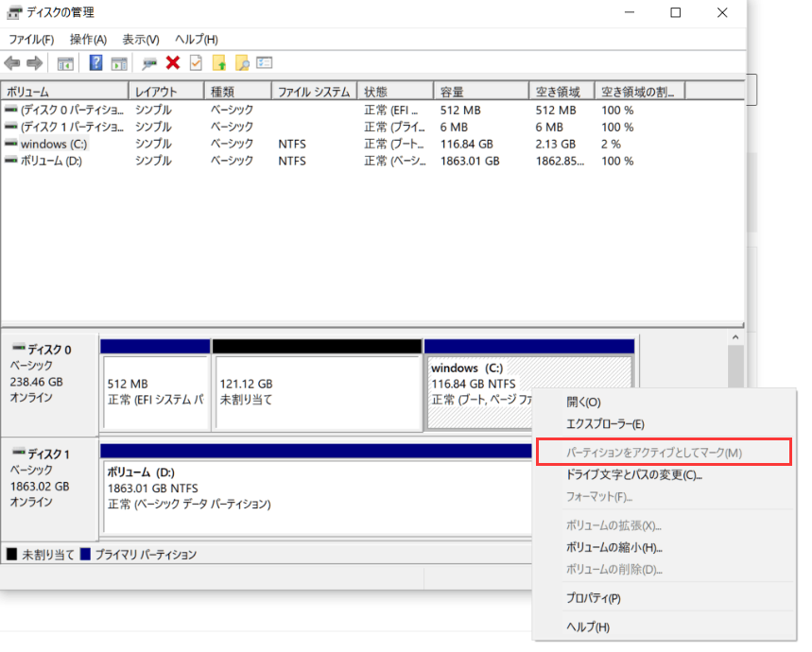The height and width of the screenshot is (652, 812).
Task: Click the forward navigation arrow icon
Action: pos(33,62)
